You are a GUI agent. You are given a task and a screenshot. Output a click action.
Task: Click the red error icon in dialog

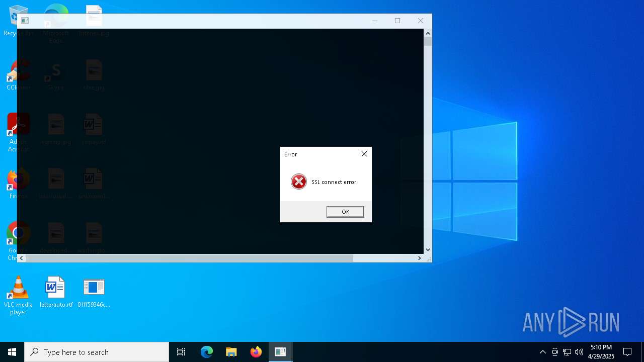(x=299, y=182)
